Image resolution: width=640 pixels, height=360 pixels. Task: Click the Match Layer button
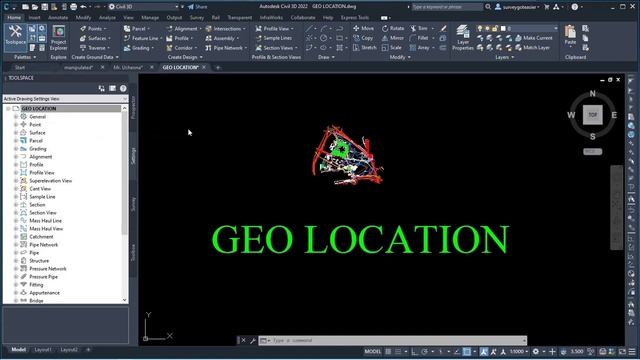[533, 47]
